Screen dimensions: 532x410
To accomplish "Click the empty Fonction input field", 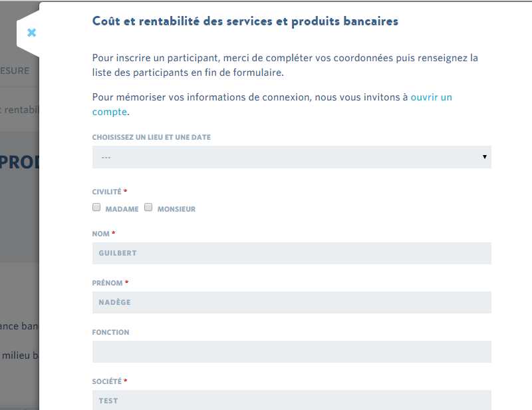I will 291,351.
